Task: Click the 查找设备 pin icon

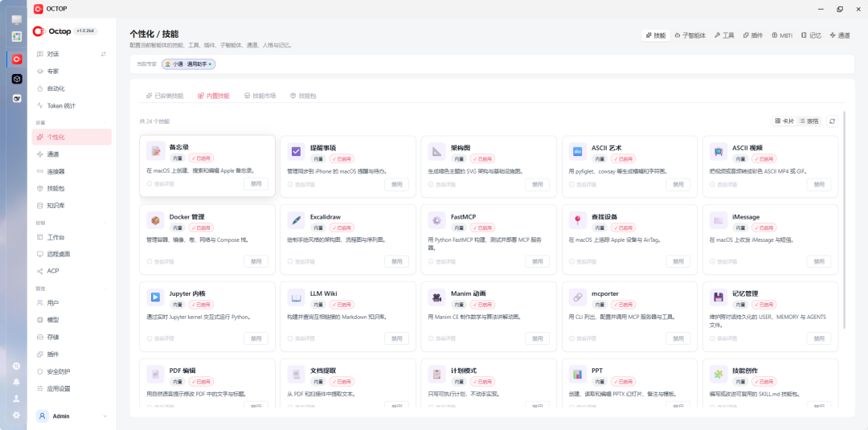Action: click(577, 220)
